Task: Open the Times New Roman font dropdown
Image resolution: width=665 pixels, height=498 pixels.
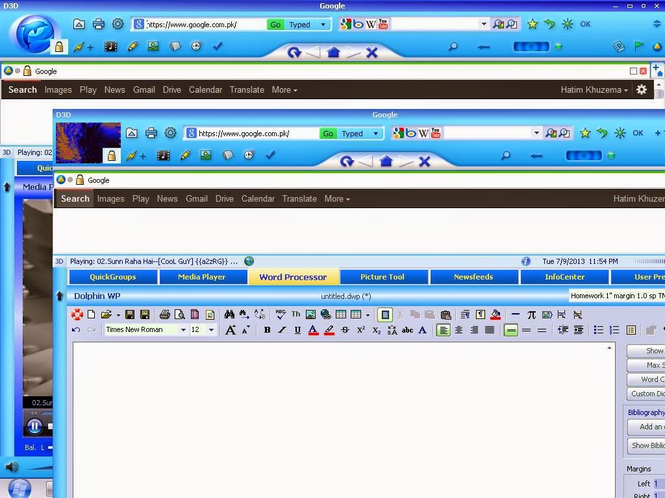Action: pos(183,330)
